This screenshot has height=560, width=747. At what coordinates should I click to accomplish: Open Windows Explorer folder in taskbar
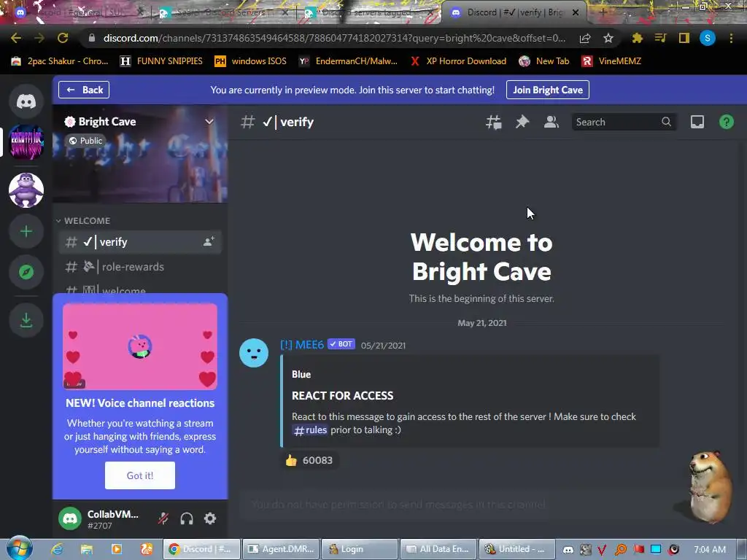click(x=87, y=549)
